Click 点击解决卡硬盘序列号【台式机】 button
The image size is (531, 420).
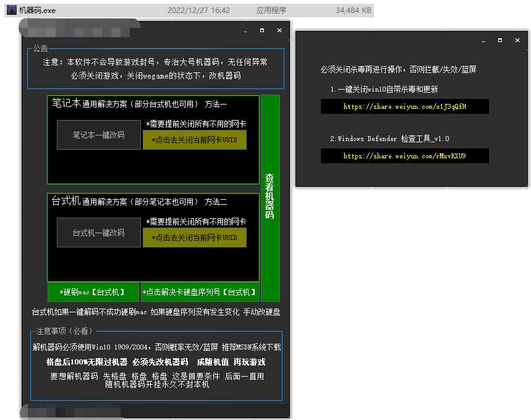click(198, 292)
